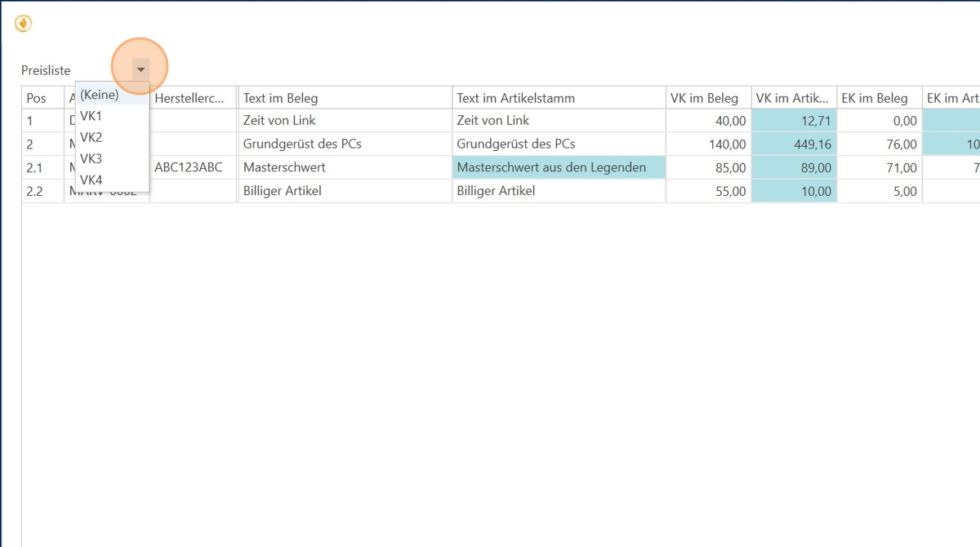Choose VK1 from the dropdown list
The height and width of the screenshot is (547, 980).
point(91,116)
